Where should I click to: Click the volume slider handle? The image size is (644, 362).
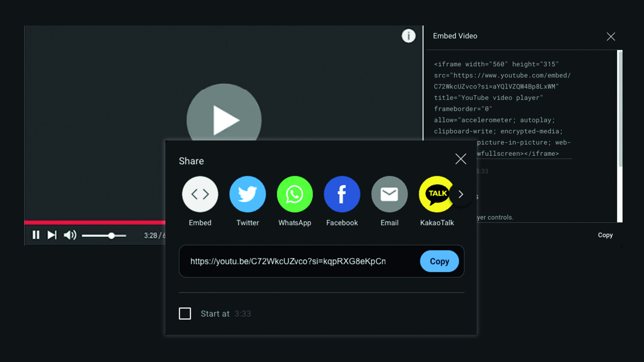click(111, 236)
